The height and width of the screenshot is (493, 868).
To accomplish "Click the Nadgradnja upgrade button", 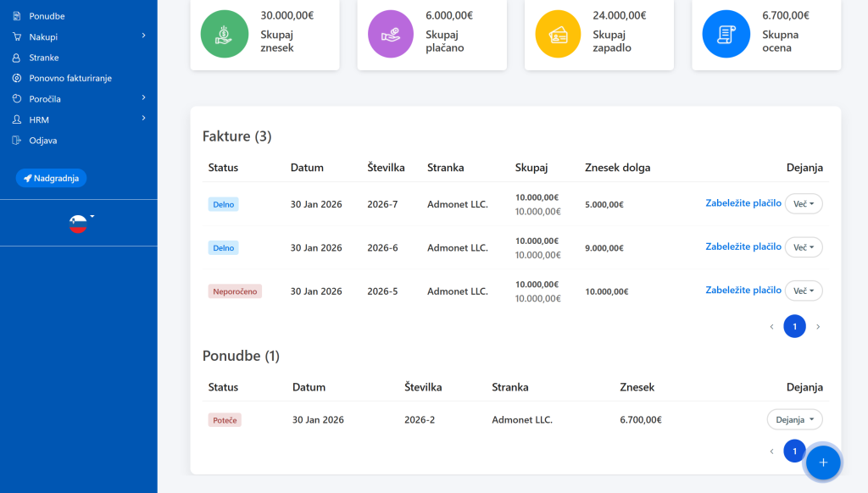I will click(x=51, y=178).
